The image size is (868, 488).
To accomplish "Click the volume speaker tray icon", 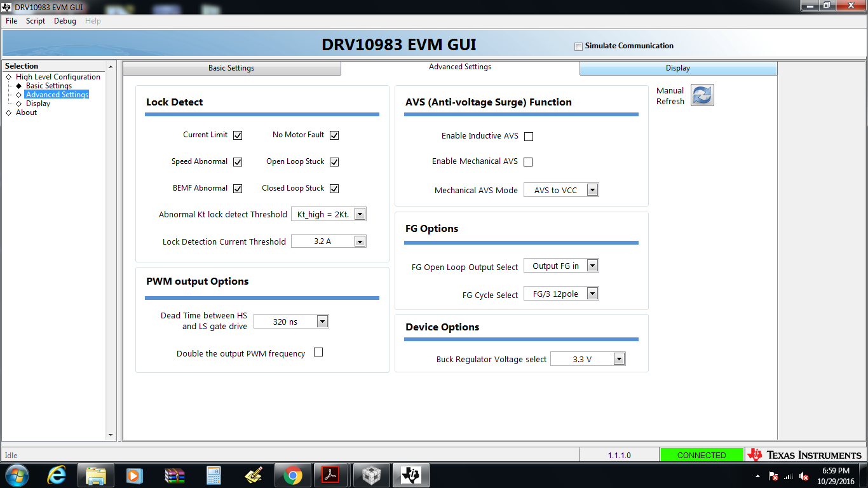I will click(x=804, y=476).
